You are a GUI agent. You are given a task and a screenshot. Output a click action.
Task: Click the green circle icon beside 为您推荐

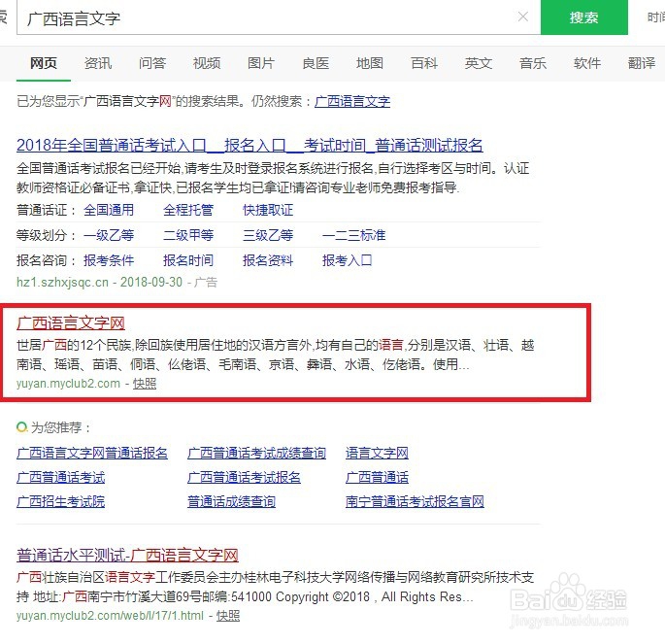point(21,426)
